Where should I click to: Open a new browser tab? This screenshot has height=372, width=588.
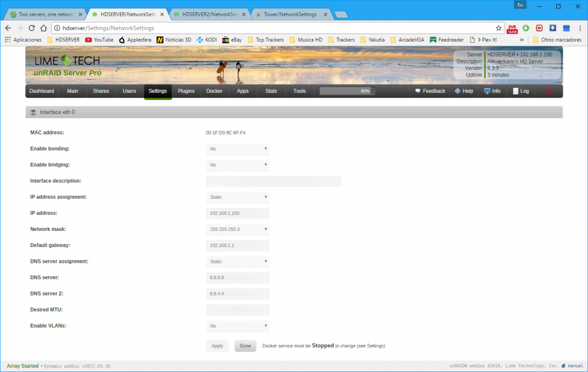click(x=340, y=15)
